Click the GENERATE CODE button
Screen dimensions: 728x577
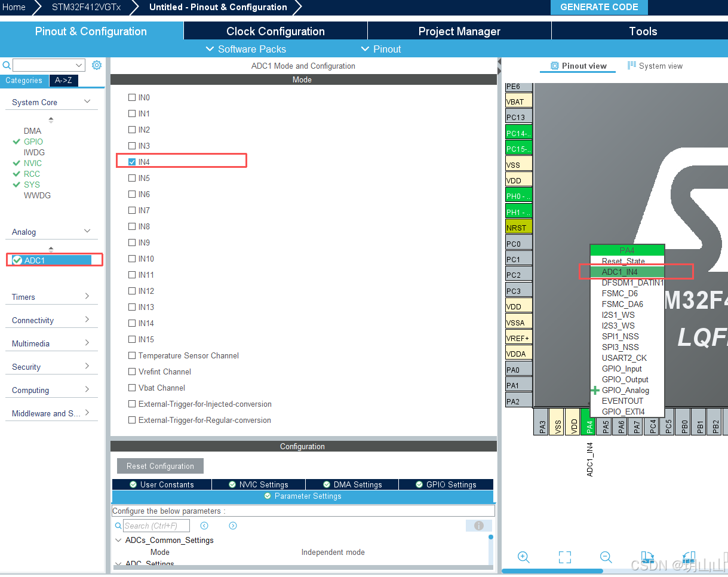[x=598, y=8]
